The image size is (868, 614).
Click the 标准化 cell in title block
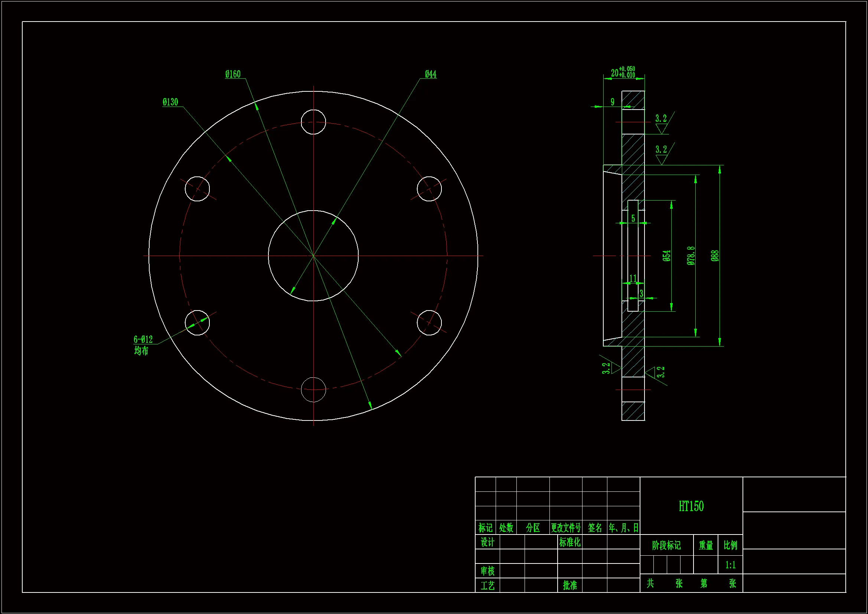pos(570,542)
